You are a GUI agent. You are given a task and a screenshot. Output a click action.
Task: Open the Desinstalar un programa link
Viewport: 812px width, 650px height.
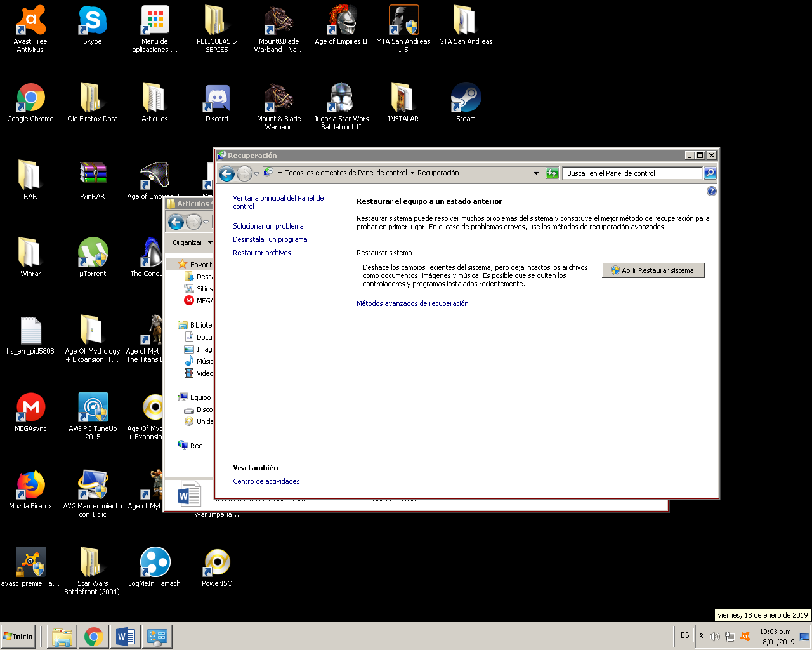click(270, 239)
